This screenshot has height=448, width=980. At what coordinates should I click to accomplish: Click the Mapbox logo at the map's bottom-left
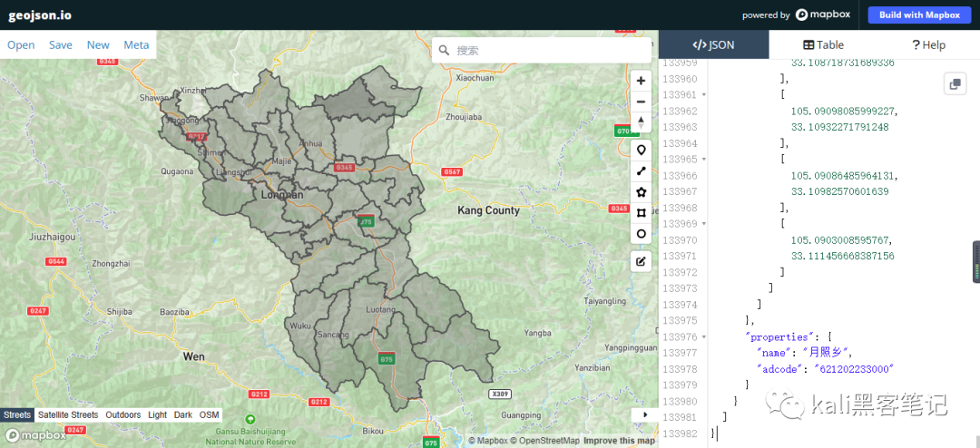click(35, 435)
